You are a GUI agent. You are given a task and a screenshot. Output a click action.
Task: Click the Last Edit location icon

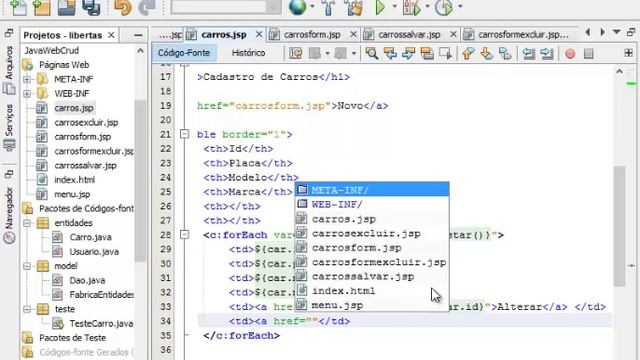click(x=296, y=53)
